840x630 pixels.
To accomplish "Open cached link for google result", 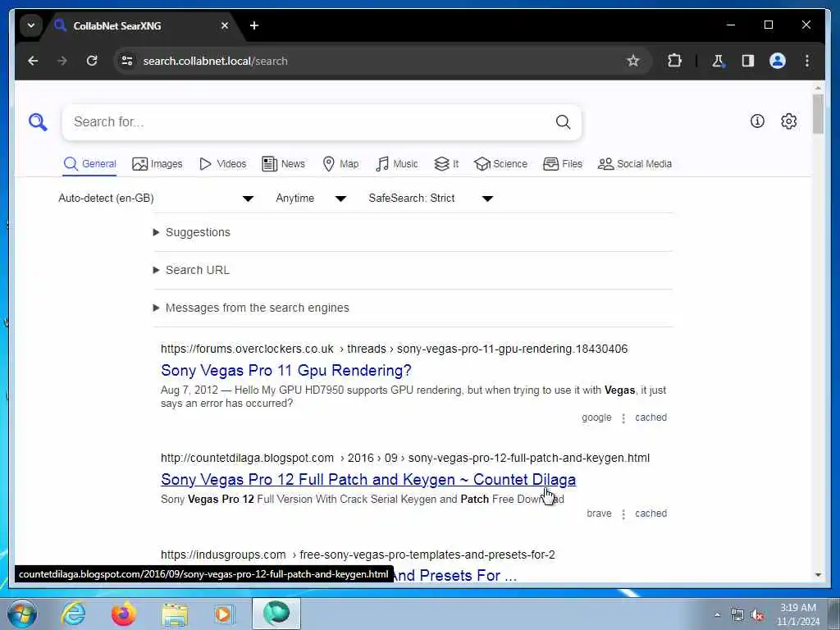I will click(x=651, y=418).
